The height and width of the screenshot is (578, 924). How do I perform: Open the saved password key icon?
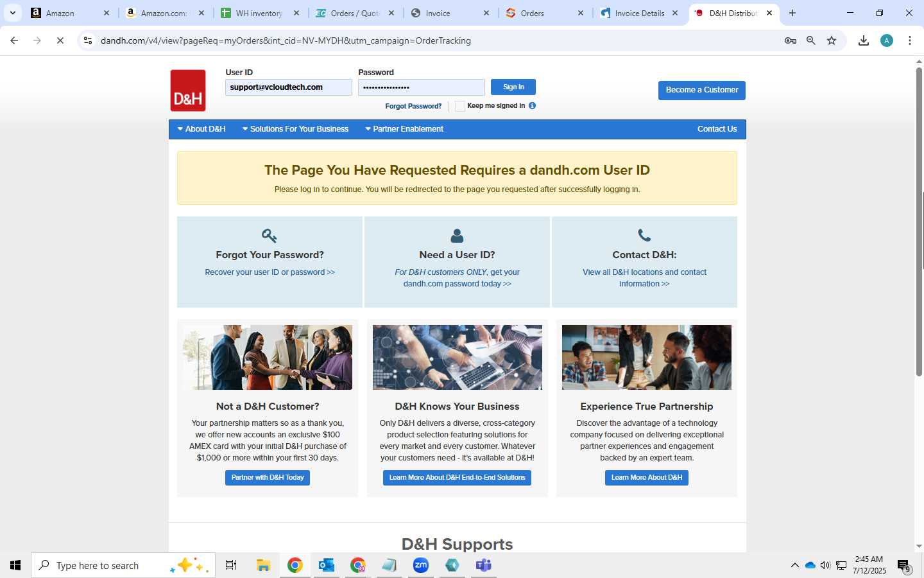coord(791,40)
